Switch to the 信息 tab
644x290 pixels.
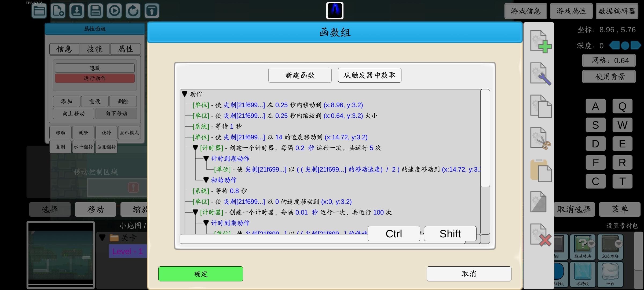coord(64,49)
